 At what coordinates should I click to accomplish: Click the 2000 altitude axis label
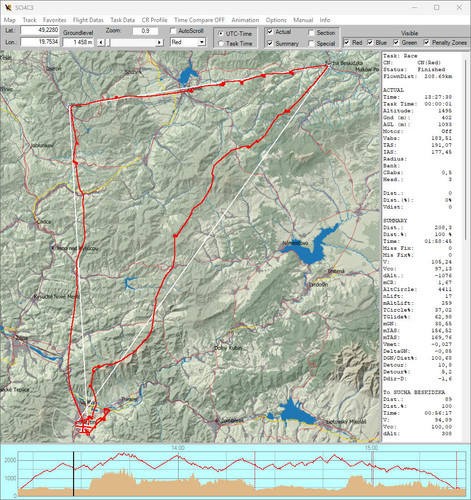tap(10, 460)
